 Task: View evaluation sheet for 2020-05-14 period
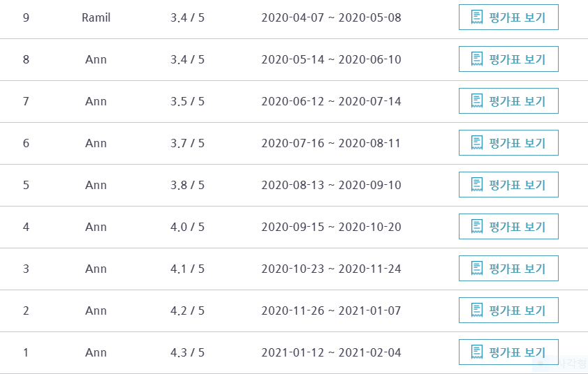coord(508,59)
